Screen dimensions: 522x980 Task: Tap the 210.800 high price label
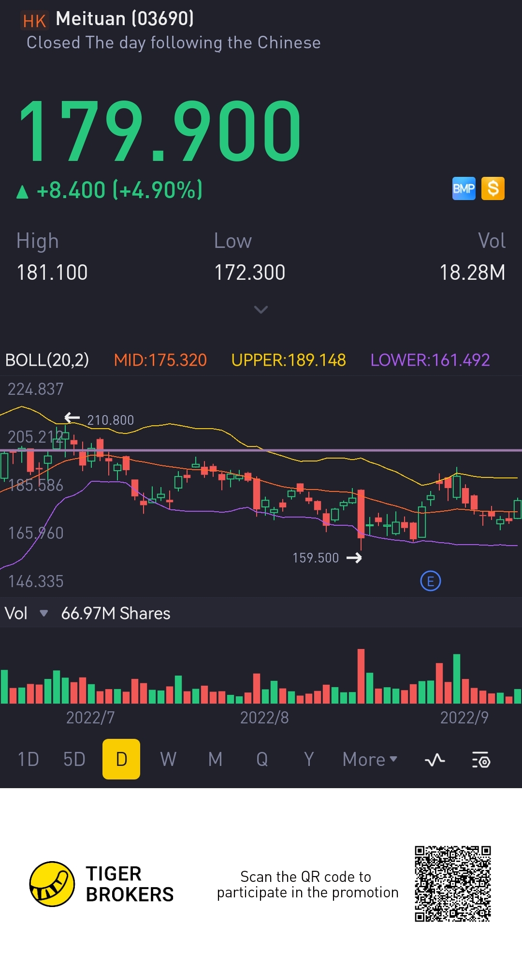click(x=110, y=420)
